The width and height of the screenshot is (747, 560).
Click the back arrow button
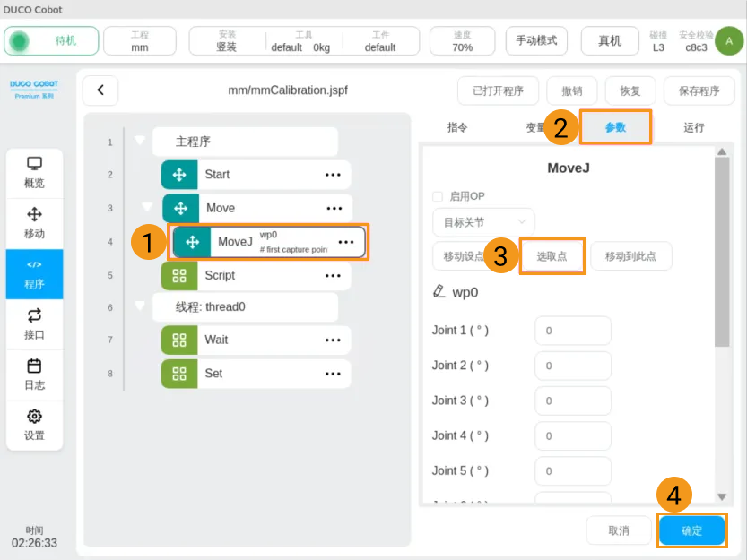tap(100, 90)
